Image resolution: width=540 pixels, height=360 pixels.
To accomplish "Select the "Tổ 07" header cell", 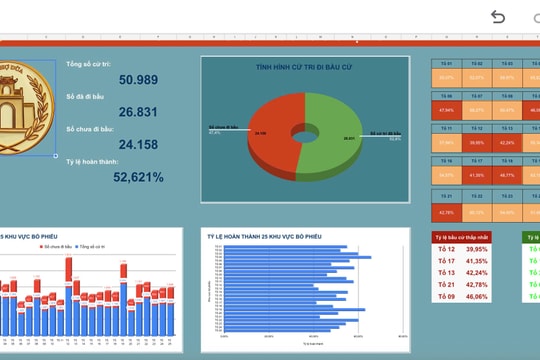I will [x=477, y=96].
